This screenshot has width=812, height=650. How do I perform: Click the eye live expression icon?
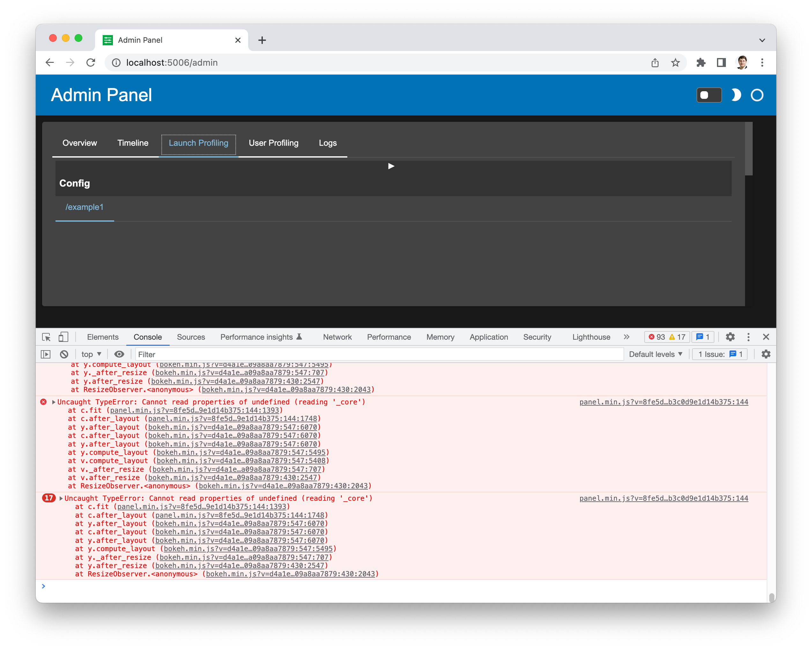point(119,354)
